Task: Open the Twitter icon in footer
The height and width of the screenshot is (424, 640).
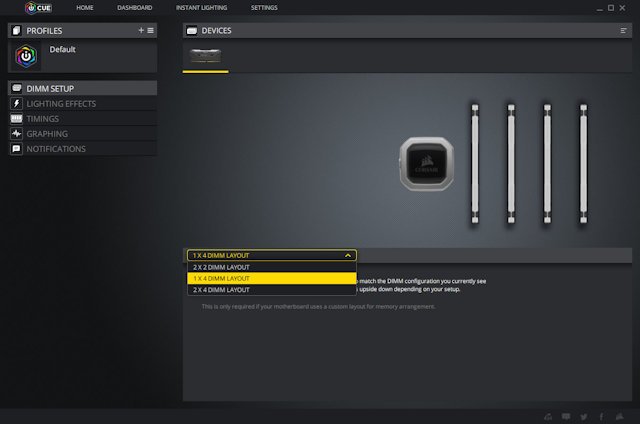Action: 584,417
